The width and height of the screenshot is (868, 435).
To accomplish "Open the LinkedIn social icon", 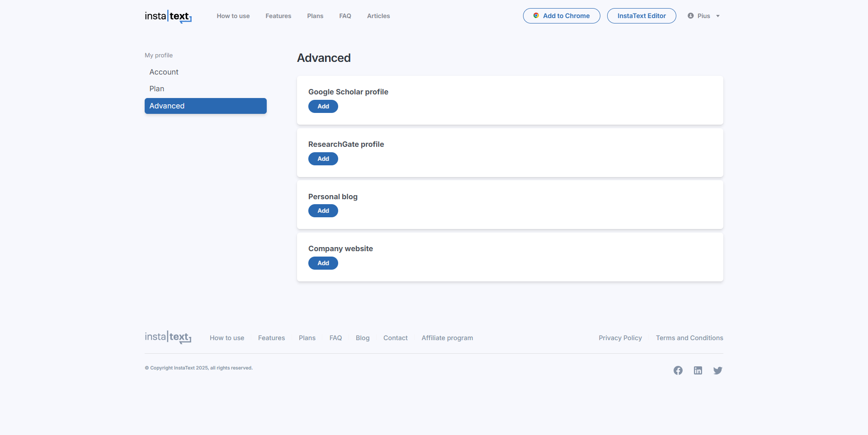I will [698, 370].
